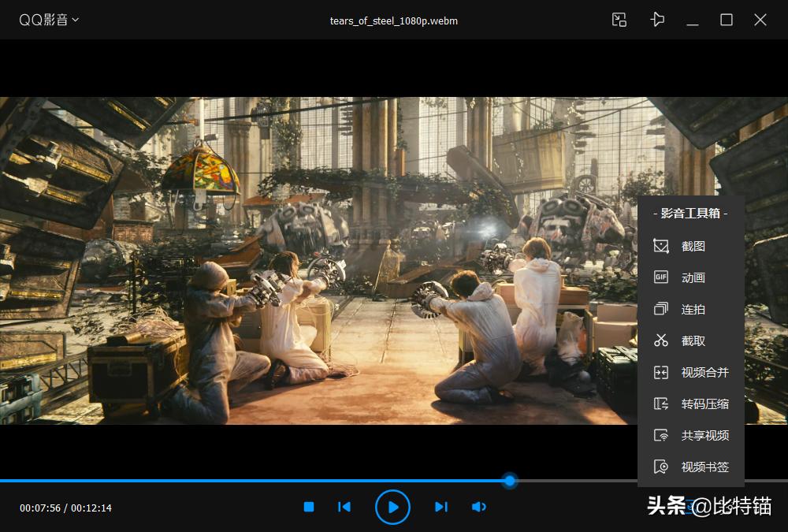
Task: Click the 00:07:56 / 00:12:14 time display
Action: 65,508
